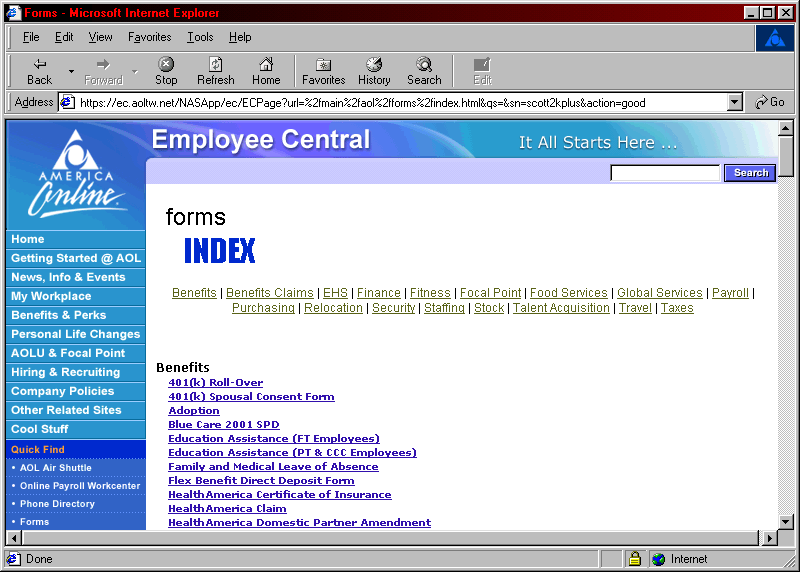
Task: Jump to Talent Acquisition index link
Action: [x=561, y=308]
